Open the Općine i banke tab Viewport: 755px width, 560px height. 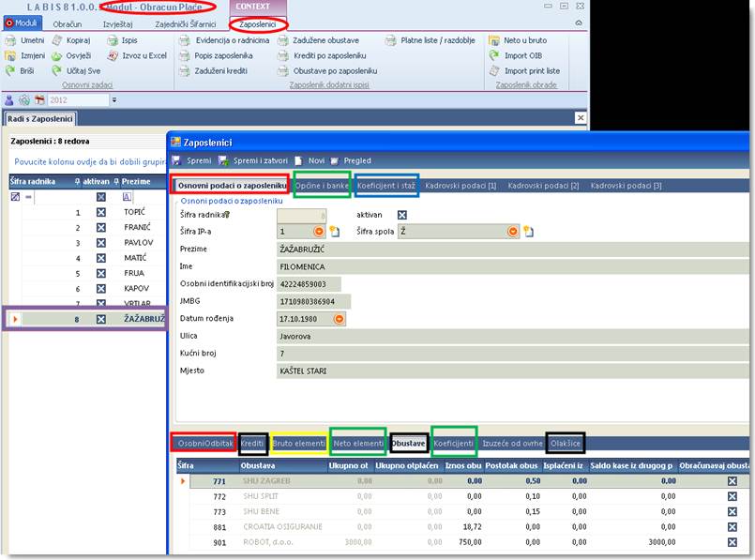(x=322, y=186)
